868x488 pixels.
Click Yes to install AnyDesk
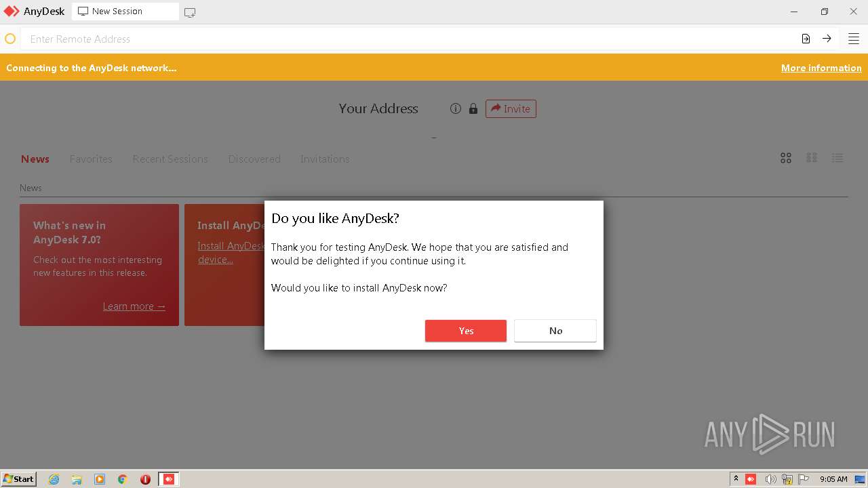pyautogui.click(x=465, y=331)
